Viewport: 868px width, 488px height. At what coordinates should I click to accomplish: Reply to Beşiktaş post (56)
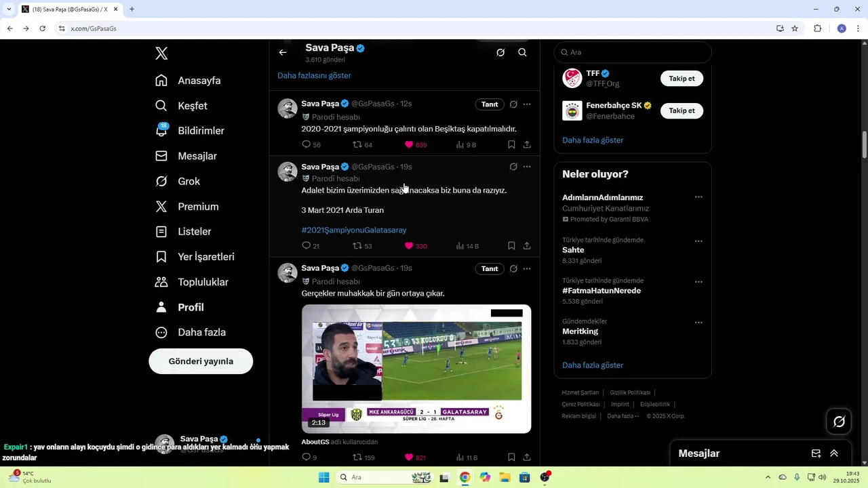click(x=311, y=144)
